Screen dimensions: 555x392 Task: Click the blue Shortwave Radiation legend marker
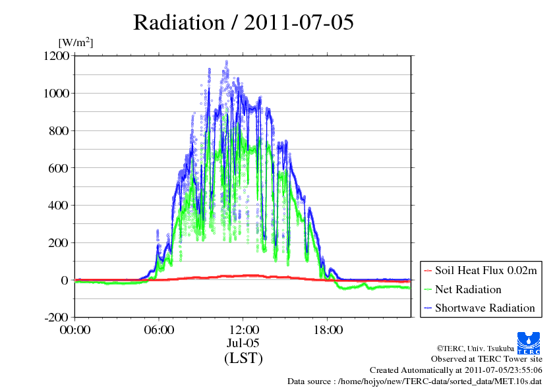(x=428, y=308)
